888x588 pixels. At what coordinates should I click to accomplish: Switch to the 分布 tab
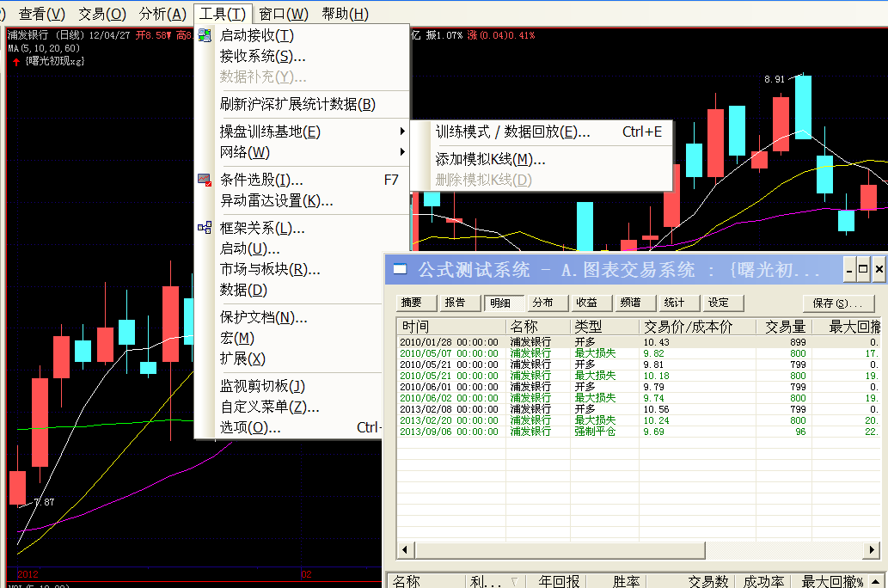548,303
